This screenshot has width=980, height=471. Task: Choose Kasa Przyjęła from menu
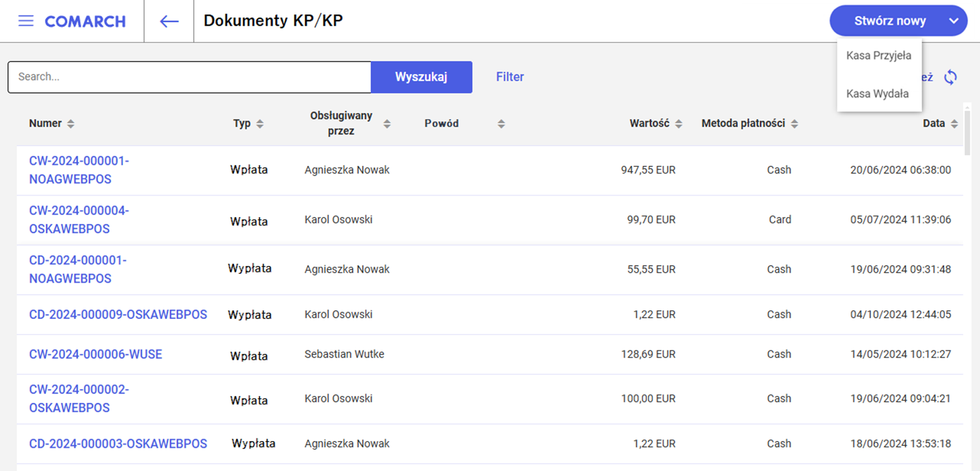click(879, 56)
